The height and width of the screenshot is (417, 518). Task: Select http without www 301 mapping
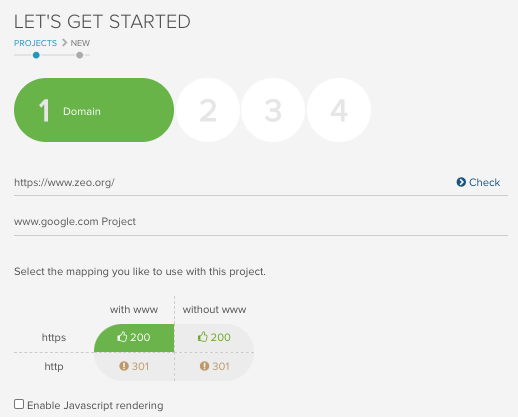tap(214, 367)
